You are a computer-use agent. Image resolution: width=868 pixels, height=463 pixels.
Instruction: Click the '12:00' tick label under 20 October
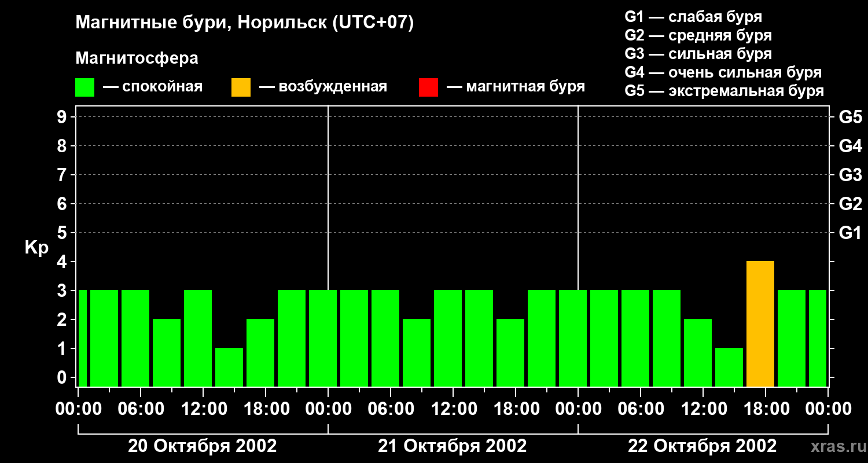point(203,409)
